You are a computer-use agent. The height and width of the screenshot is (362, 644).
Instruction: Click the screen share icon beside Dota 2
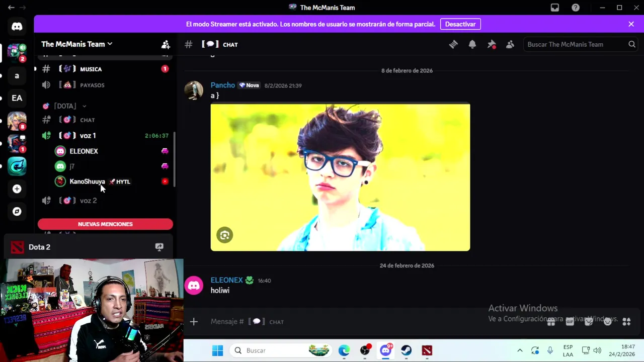(x=159, y=247)
